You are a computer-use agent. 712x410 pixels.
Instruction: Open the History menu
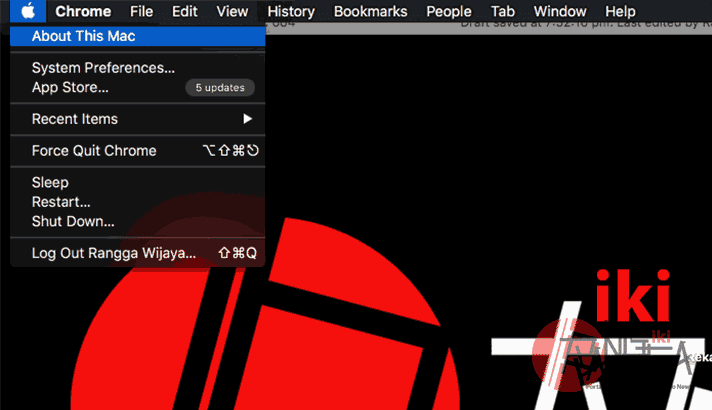pyautogui.click(x=291, y=11)
